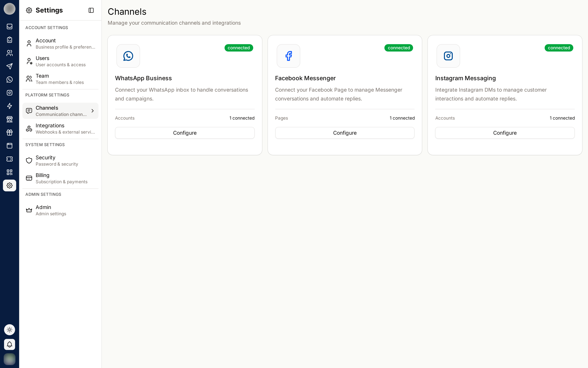Open Security password settings
This screenshot has height=368, width=588.
[x=60, y=161]
